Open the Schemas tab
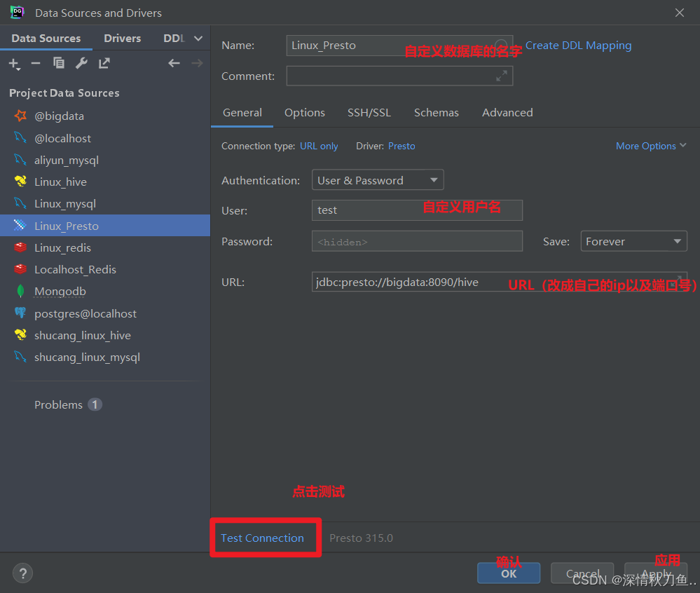Image resolution: width=700 pixels, height=593 pixels. pyautogui.click(x=436, y=113)
